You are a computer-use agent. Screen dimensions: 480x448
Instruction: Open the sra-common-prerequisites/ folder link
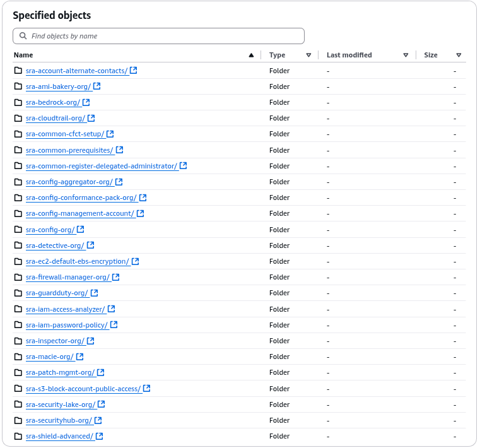pyautogui.click(x=69, y=150)
